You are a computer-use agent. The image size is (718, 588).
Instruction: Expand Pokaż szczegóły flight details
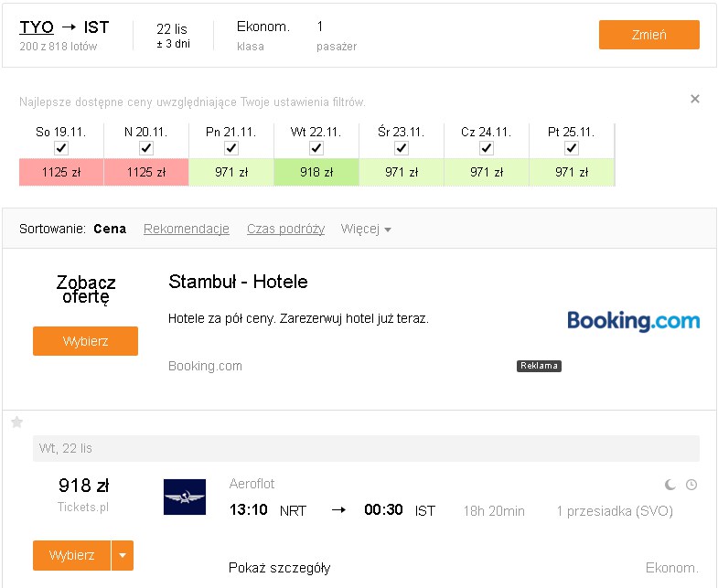pyautogui.click(x=279, y=568)
